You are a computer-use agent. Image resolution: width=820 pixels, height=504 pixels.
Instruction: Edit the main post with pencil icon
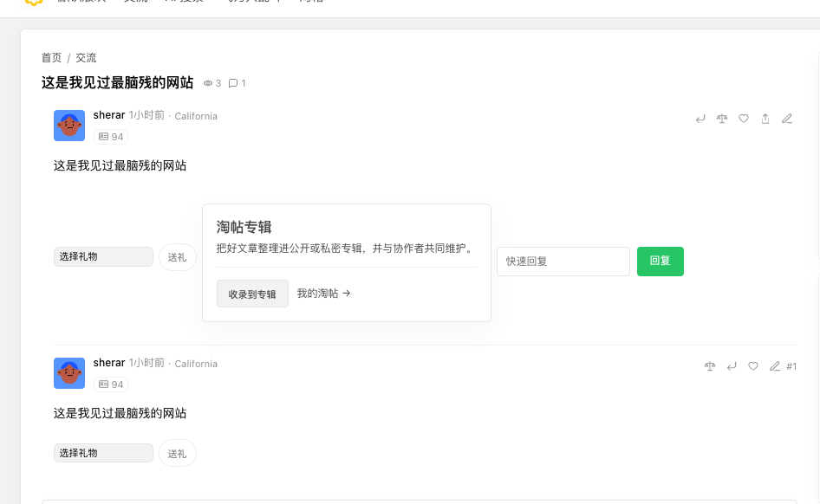click(x=787, y=120)
